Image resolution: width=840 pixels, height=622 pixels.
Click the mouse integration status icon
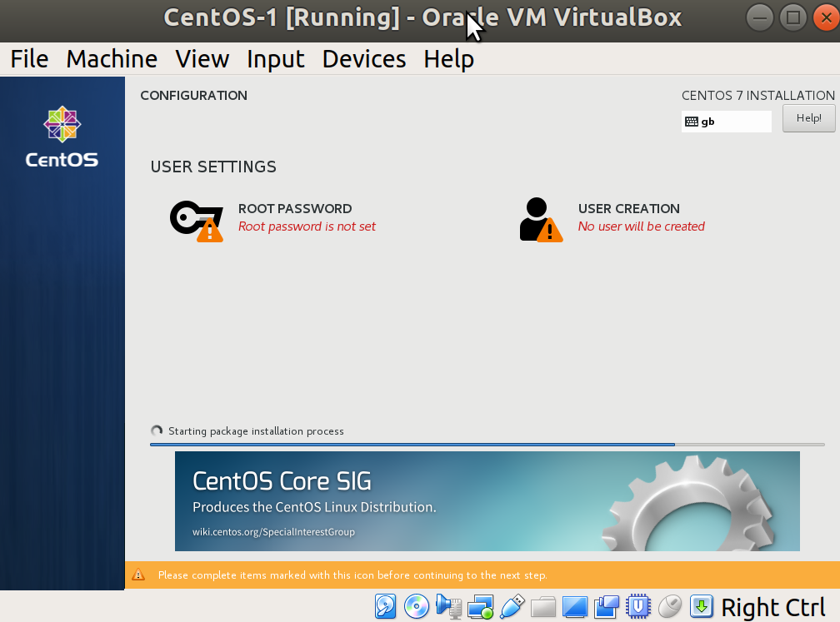[670, 606]
